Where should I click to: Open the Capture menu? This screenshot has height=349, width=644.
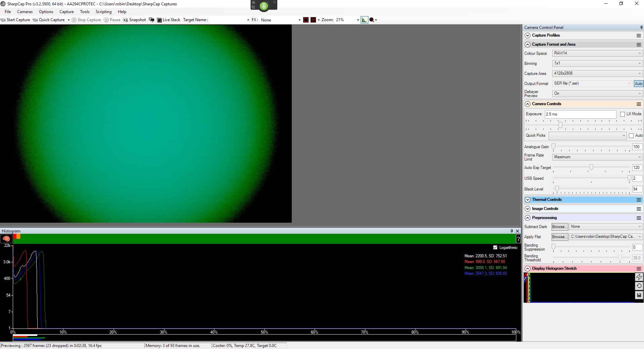click(67, 12)
